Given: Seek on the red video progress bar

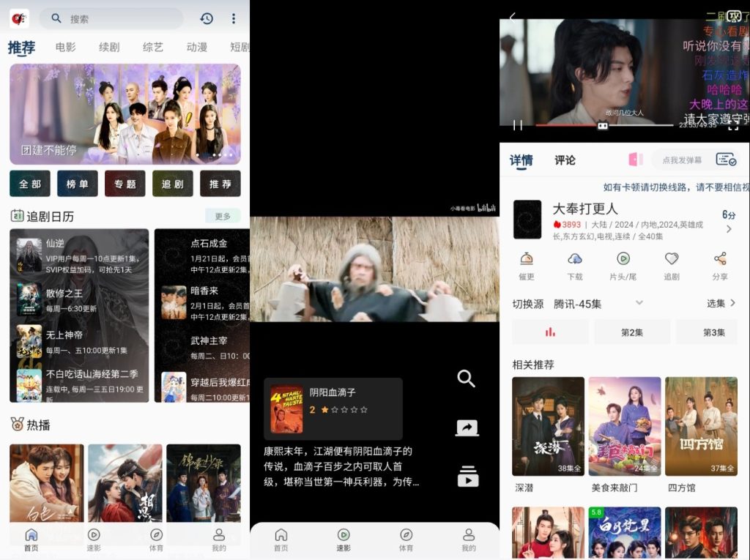Looking at the screenshot, I should [604, 125].
